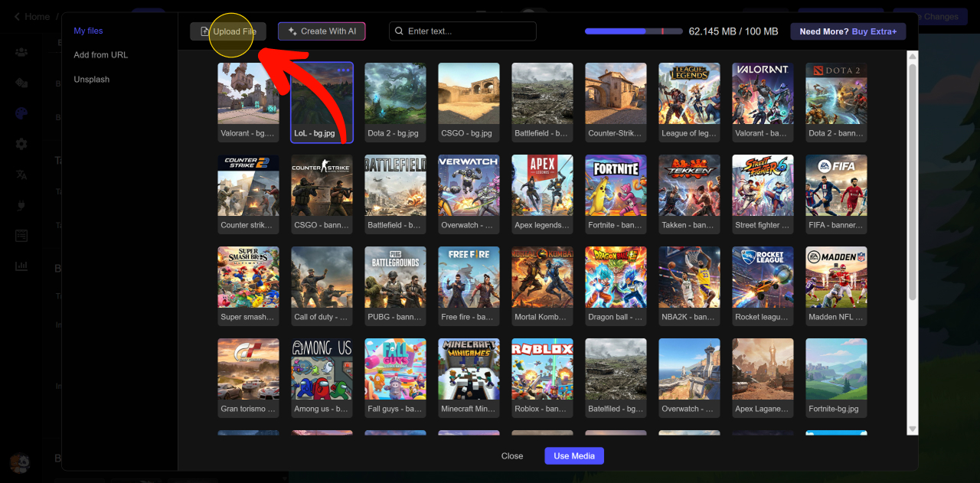Click the Home back chevron
Image resolution: width=980 pixels, height=483 pixels.
click(x=17, y=16)
